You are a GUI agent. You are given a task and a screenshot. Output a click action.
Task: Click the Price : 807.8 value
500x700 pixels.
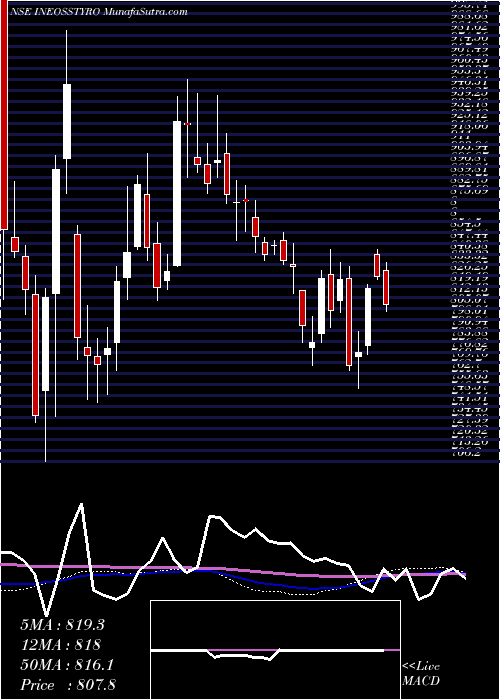69,685
